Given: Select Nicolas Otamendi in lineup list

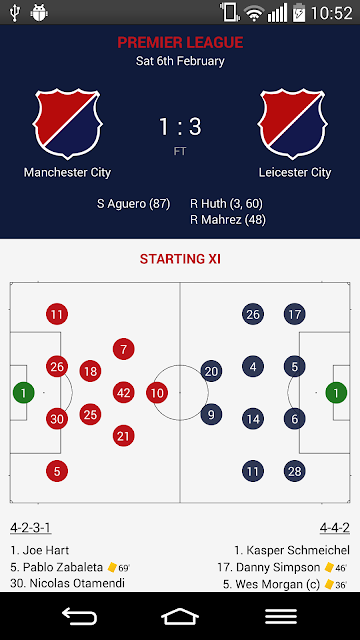Looking at the screenshot, I should point(67,583).
